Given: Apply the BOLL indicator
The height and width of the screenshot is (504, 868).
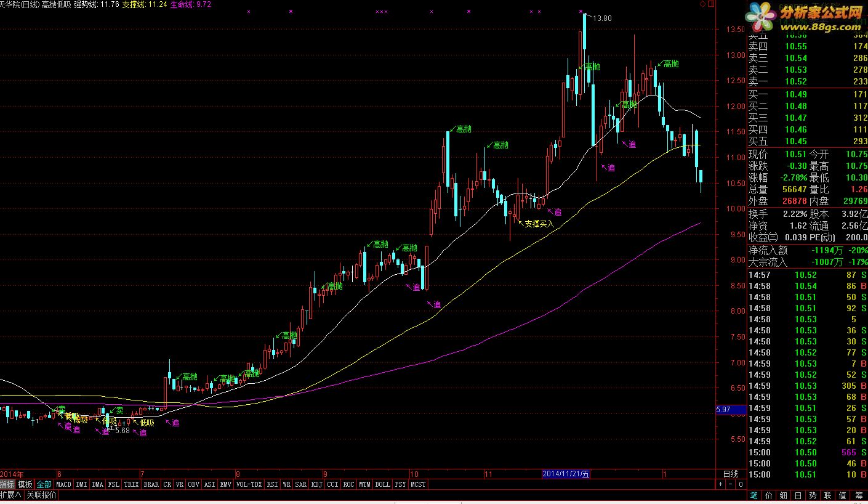Looking at the screenshot, I should point(383,484).
